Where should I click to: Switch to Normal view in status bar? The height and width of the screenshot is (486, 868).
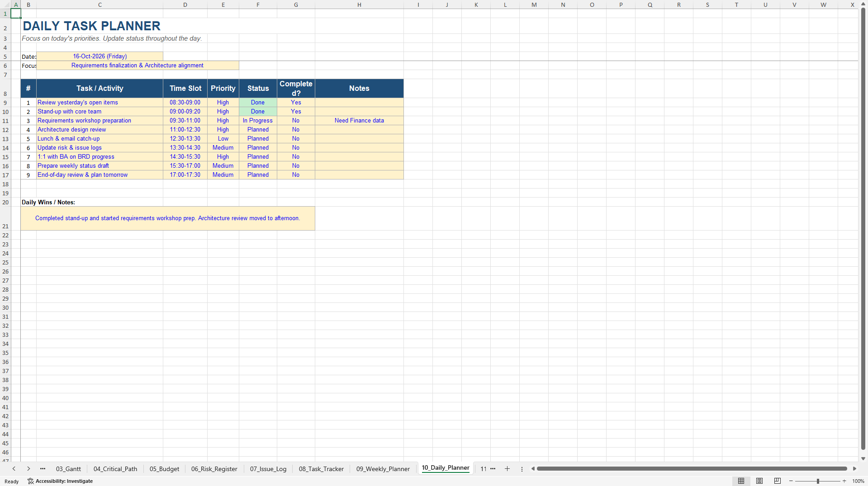(x=741, y=481)
